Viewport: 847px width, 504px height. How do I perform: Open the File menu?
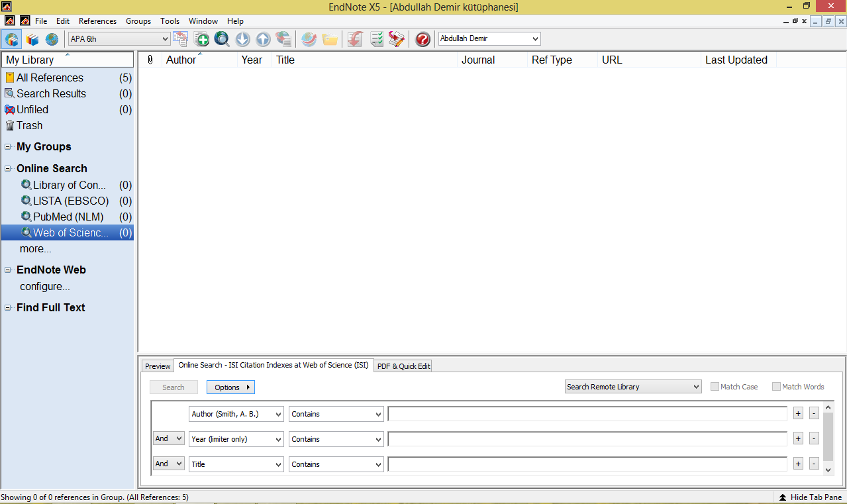tap(41, 21)
